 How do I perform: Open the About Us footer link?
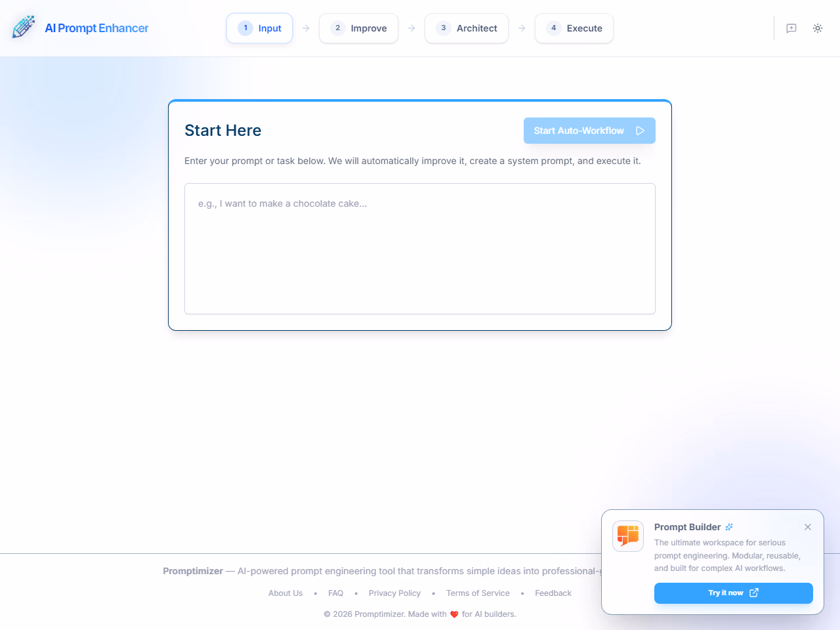point(285,593)
